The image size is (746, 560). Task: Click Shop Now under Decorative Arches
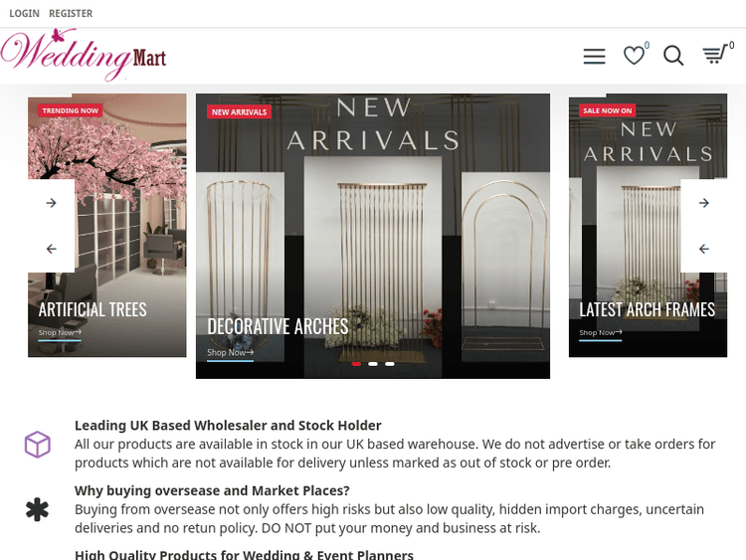pos(231,353)
